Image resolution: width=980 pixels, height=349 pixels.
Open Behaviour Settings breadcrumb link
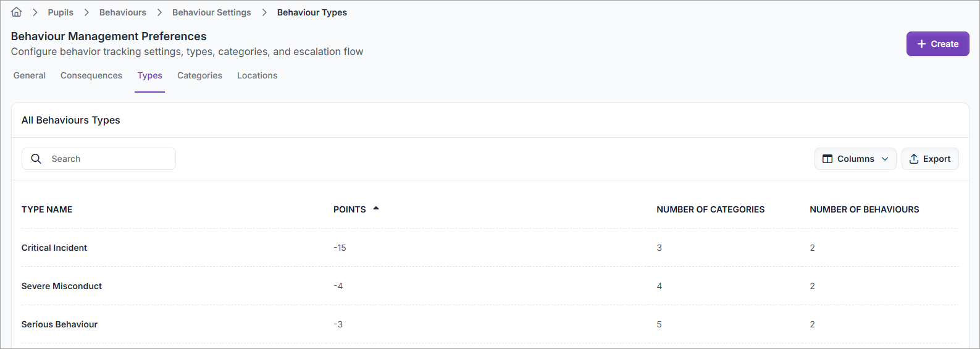(x=212, y=12)
